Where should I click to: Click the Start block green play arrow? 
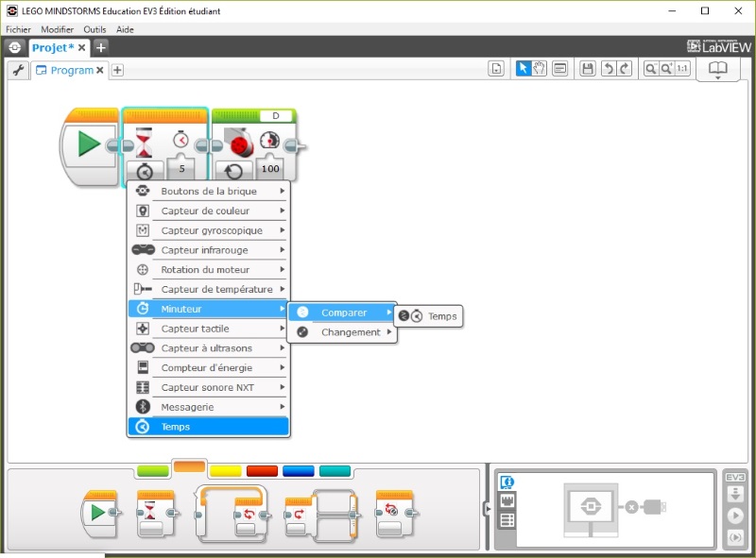pyautogui.click(x=89, y=144)
